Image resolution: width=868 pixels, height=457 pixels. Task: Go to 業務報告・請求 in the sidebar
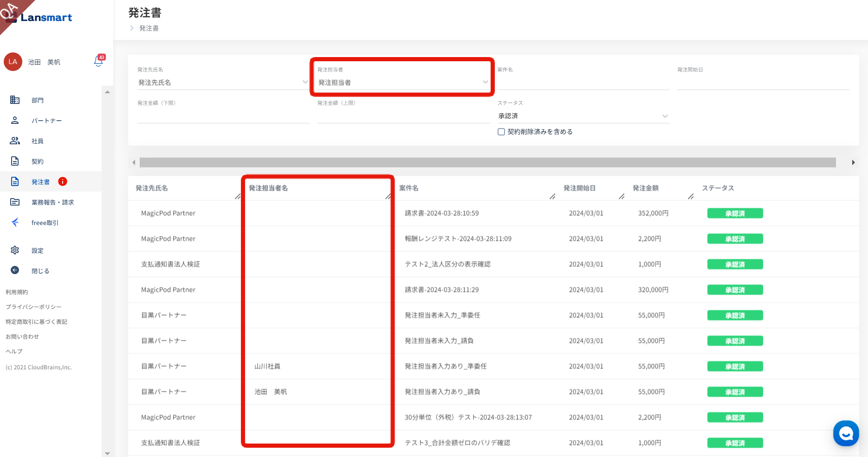(52, 202)
